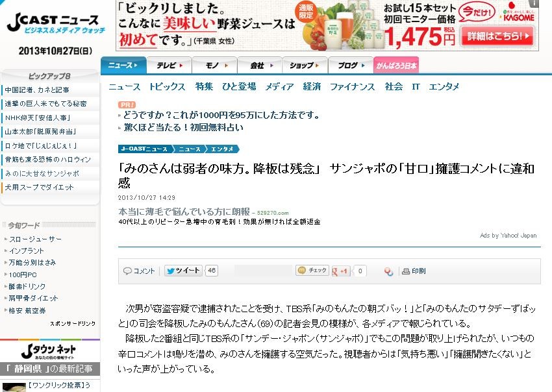Select ファイナンス in the sub-navigation

pyautogui.click(x=353, y=86)
